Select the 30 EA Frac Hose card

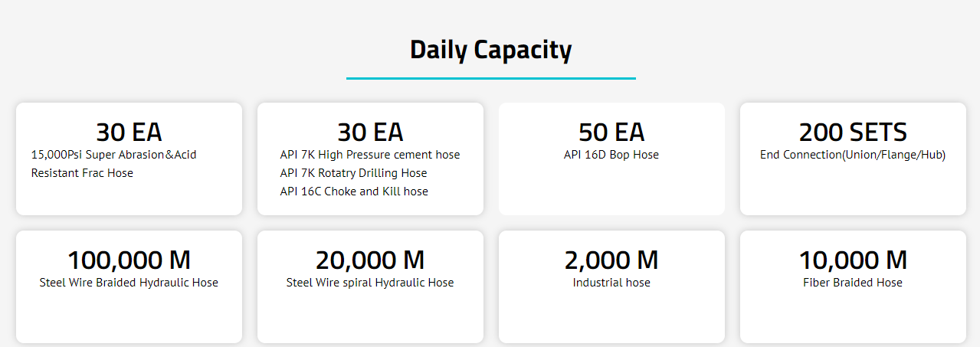129,159
